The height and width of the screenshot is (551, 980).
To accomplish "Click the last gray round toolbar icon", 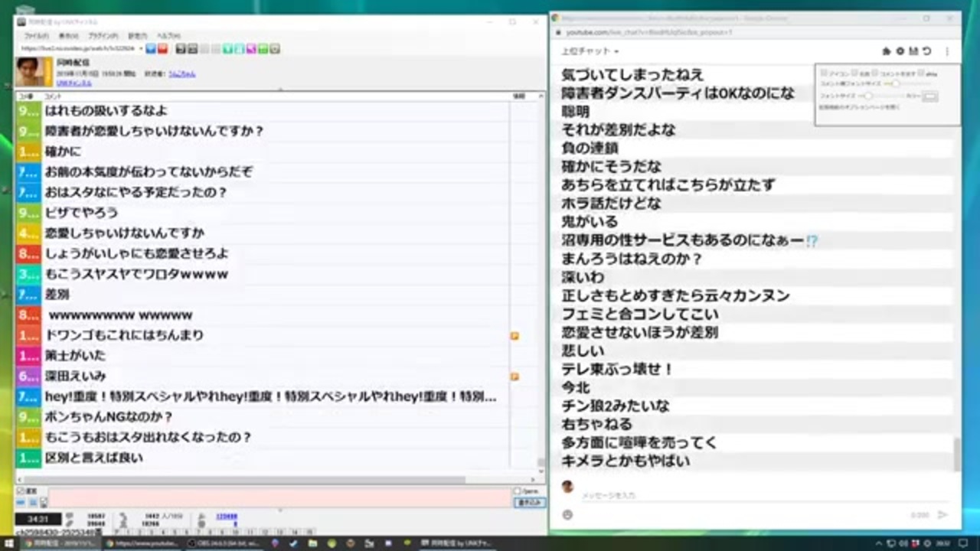I will [275, 49].
